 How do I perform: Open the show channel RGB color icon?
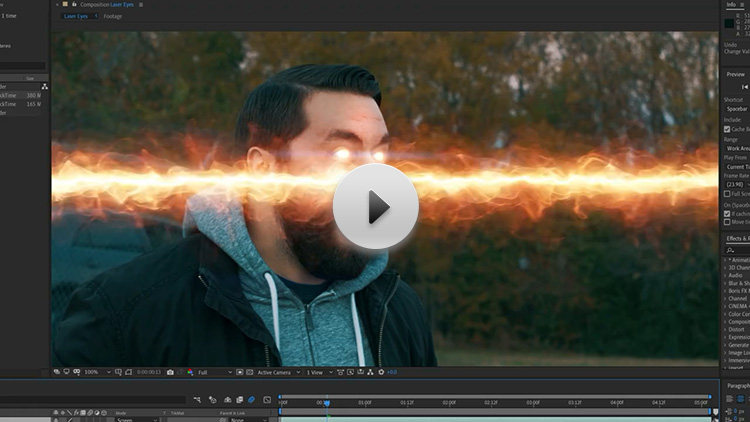point(190,372)
